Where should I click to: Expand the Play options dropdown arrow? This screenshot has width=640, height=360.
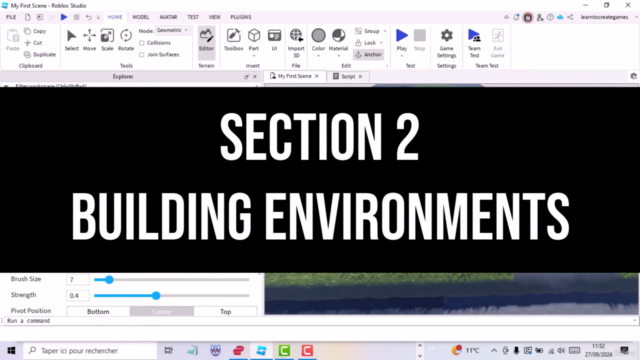(x=402, y=56)
